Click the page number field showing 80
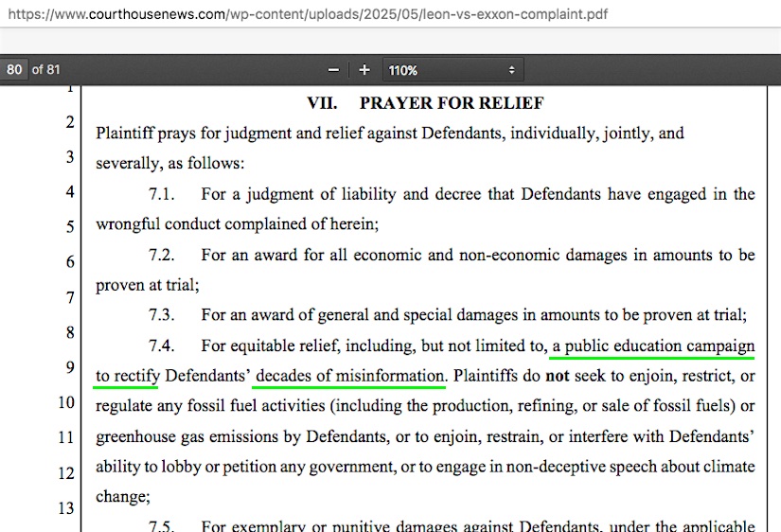The image size is (781, 532). pyautogui.click(x=14, y=70)
